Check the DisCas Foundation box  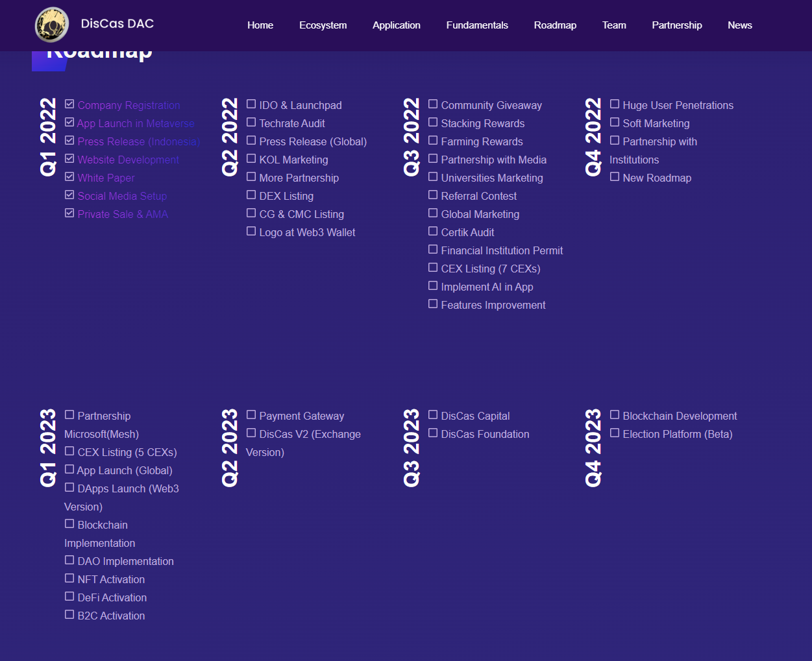[x=433, y=433]
